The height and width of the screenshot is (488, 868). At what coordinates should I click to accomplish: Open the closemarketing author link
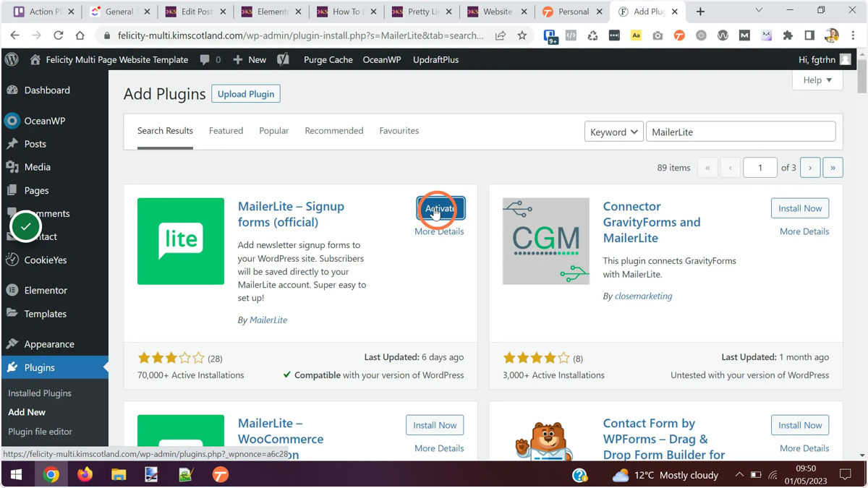point(643,296)
